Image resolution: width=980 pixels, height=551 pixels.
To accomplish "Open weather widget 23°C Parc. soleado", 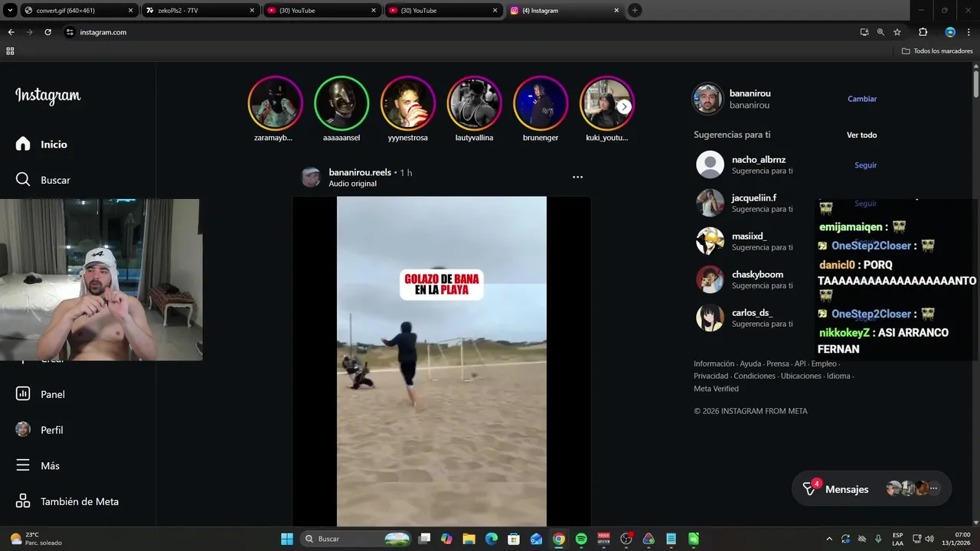I will tap(35, 539).
